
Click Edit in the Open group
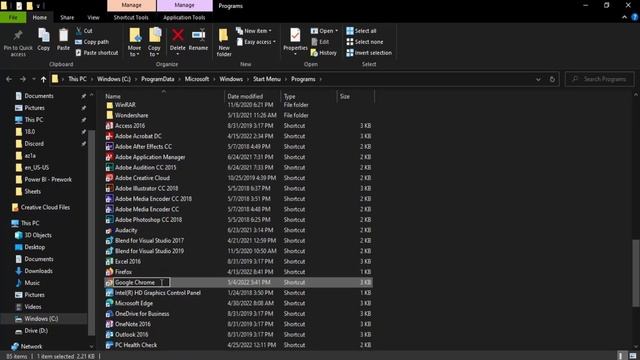320,42
